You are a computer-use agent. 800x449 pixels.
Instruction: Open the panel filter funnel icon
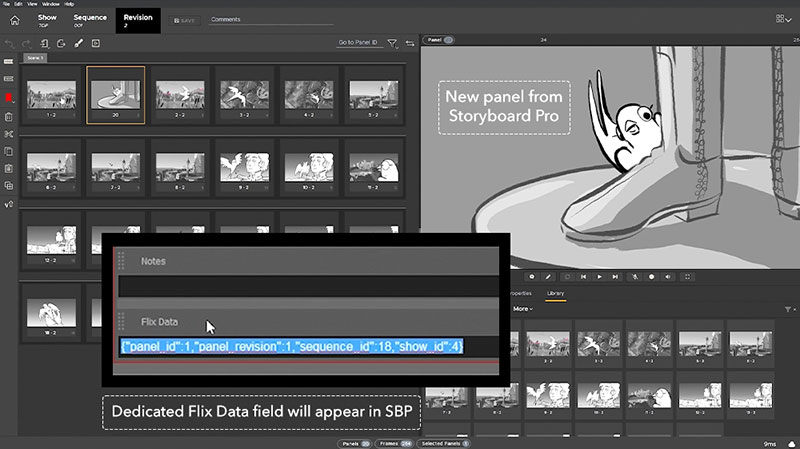click(392, 44)
